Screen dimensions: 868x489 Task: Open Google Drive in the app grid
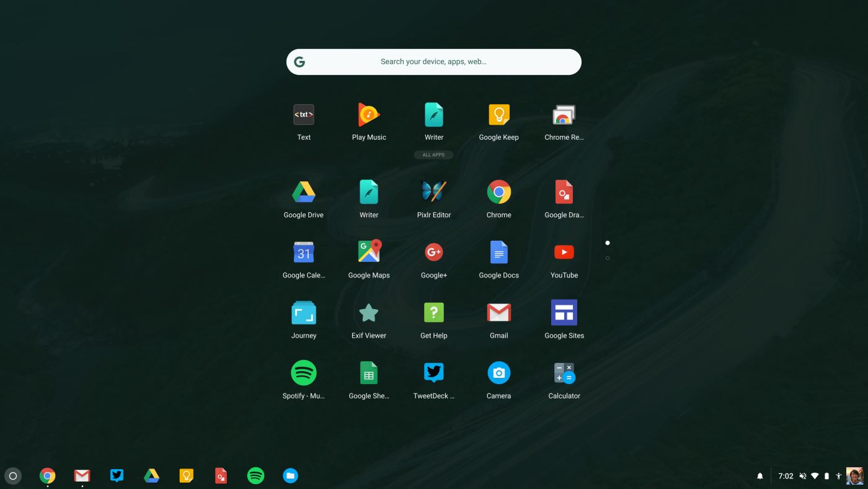[x=304, y=192]
